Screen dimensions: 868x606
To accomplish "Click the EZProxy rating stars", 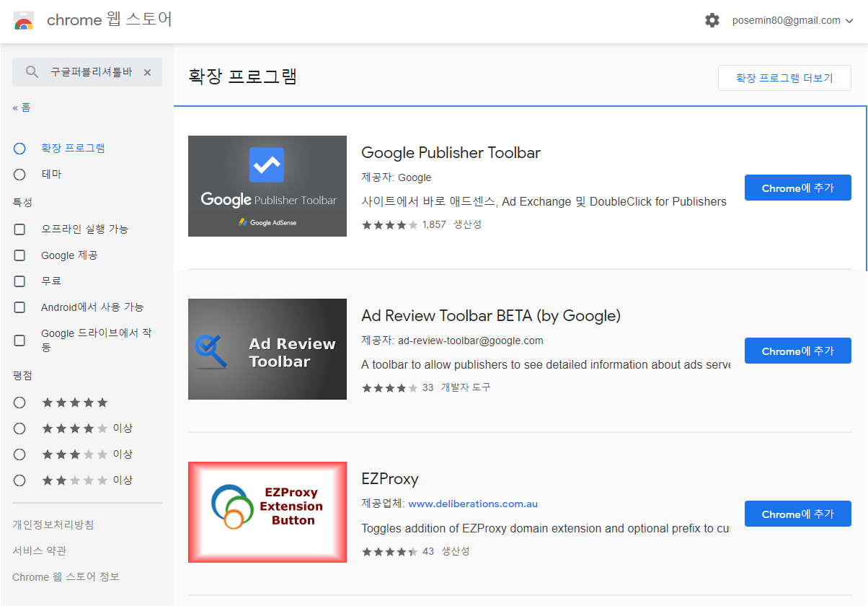I will 389,551.
